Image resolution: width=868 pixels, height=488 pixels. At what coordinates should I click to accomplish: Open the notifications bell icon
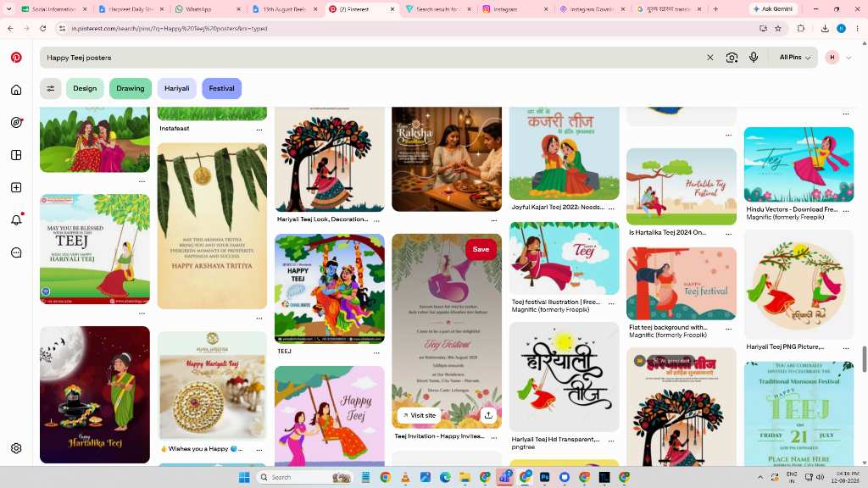pos(16,220)
